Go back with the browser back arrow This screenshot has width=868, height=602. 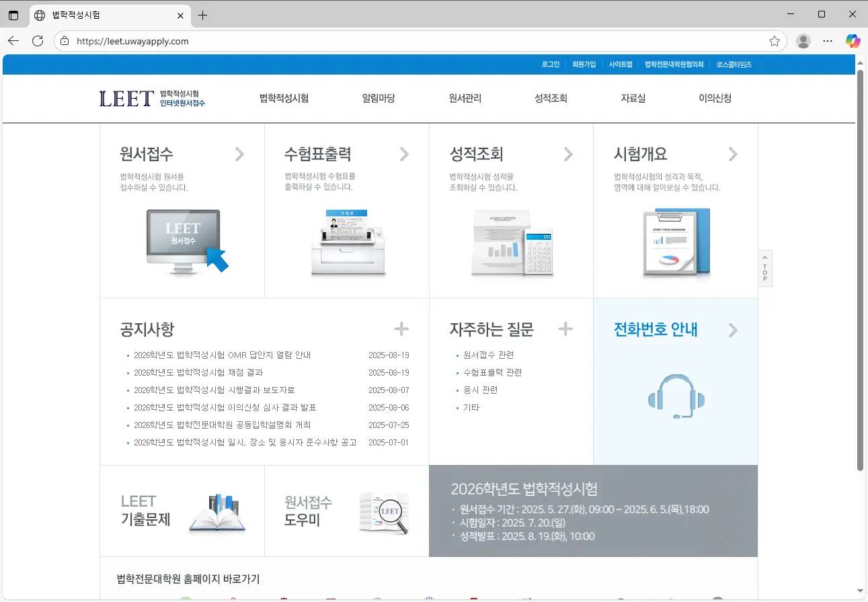[13, 41]
